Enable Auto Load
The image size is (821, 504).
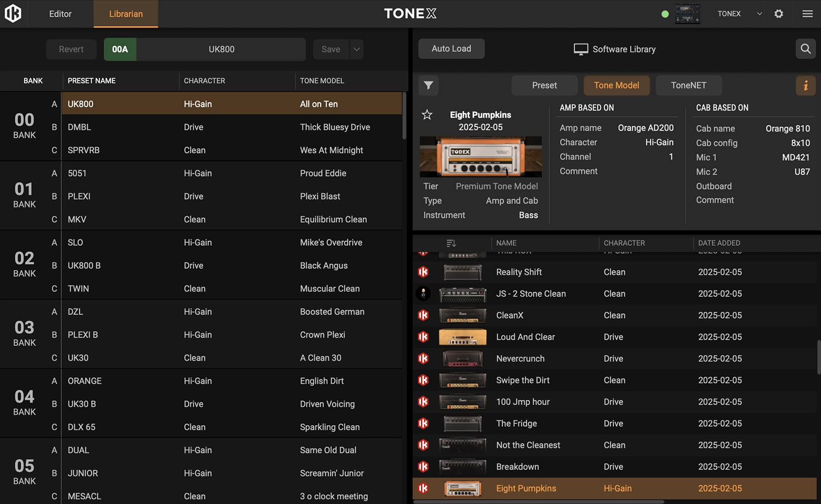click(x=451, y=48)
